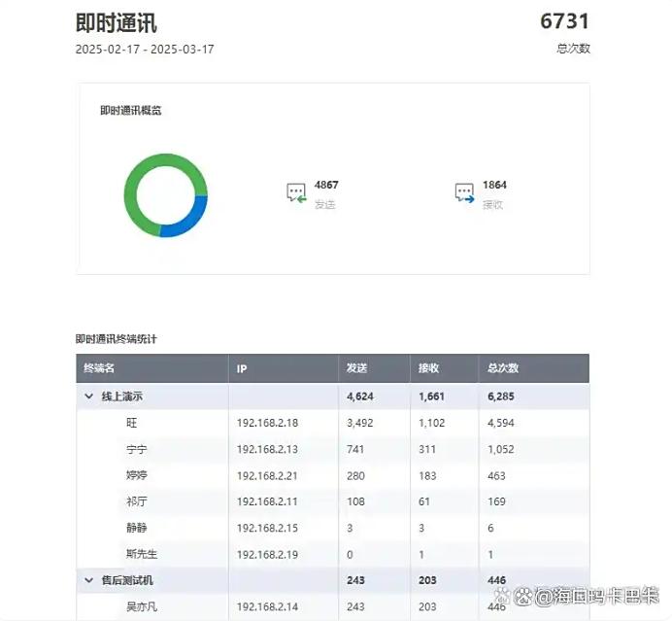Screen dimensions: 672x621
Task: Click the send message icon beside 4867
Action: (296, 193)
